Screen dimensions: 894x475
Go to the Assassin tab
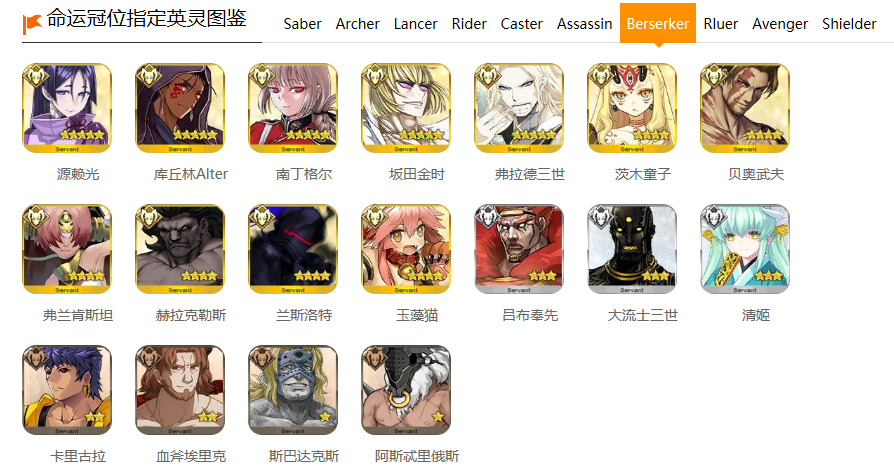[584, 24]
